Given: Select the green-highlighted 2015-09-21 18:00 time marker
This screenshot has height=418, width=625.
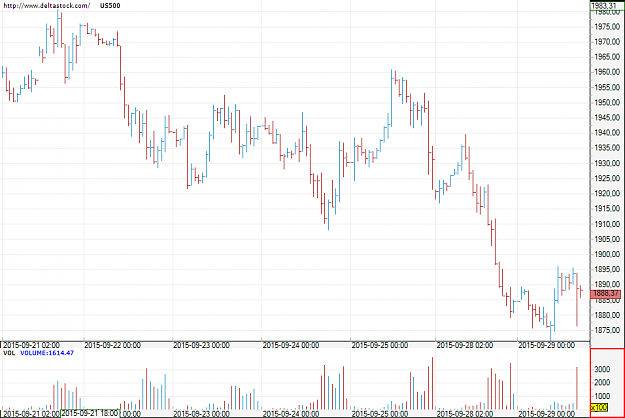Looking at the screenshot, I should [x=90, y=413].
